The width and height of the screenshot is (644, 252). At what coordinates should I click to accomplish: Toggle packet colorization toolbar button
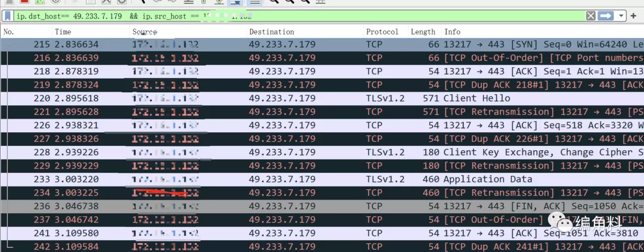point(254,2)
